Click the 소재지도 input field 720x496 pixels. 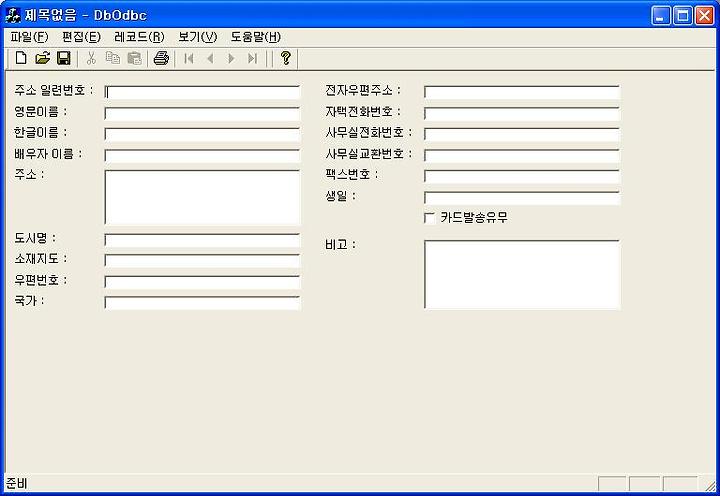[x=202, y=260]
